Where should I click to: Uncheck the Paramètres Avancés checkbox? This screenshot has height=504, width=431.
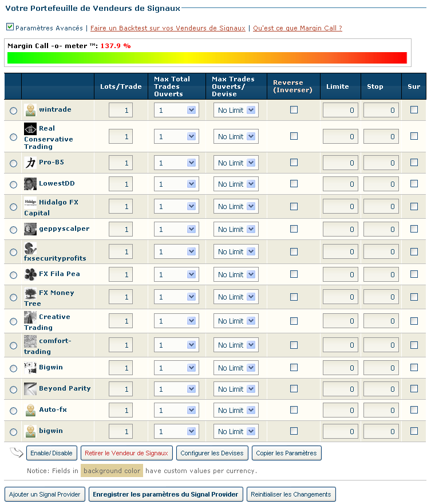pos(10,27)
